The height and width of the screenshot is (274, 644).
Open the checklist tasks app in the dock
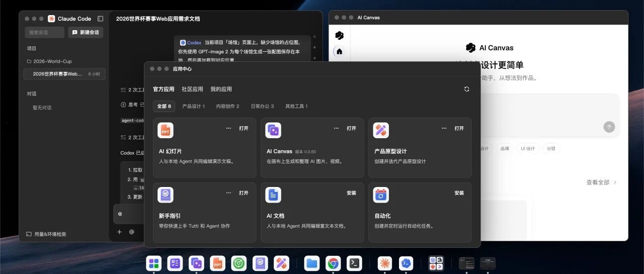(175, 263)
